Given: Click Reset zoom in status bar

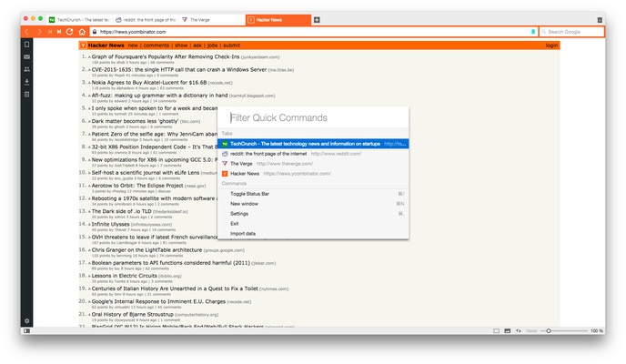Looking at the screenshot, I should 531,331.
